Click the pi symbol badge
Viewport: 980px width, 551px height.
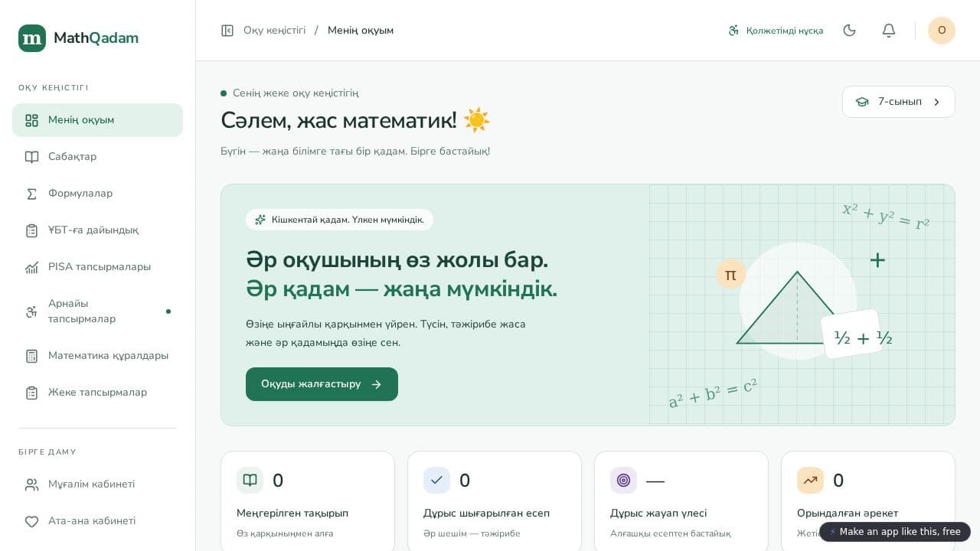pos(730,274)
